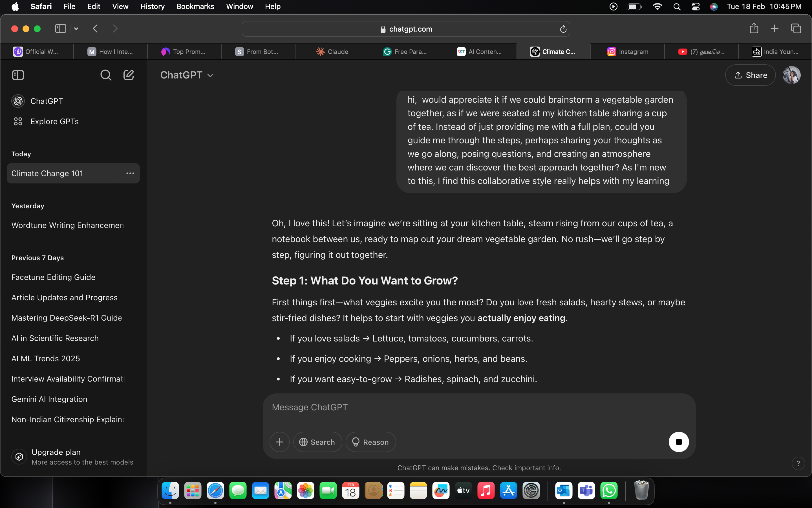Viewport: 812px width, 508px height.
Task: Show Safari tab overview
Action: [x=796, y=29]
